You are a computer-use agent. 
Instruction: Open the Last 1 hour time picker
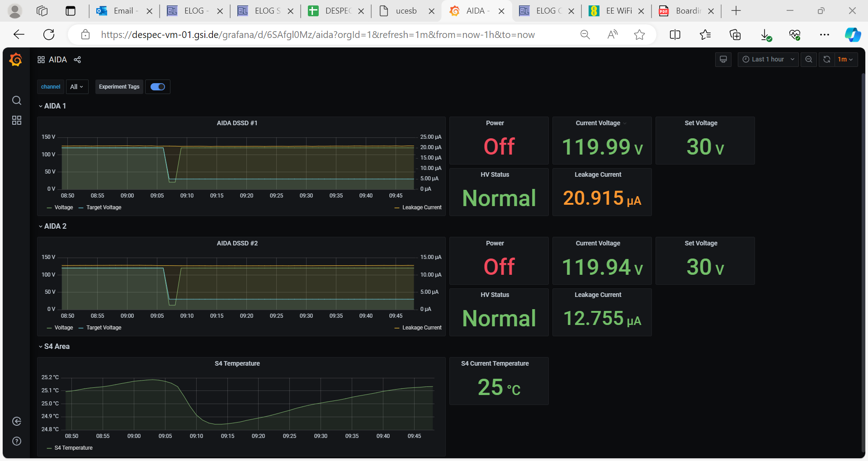pyautogui.click(x=768, y=59)
